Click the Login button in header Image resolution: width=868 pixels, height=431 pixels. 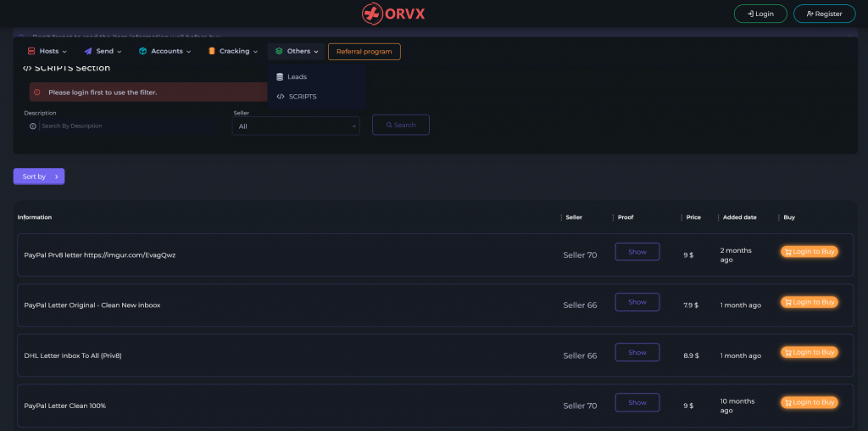760,14
